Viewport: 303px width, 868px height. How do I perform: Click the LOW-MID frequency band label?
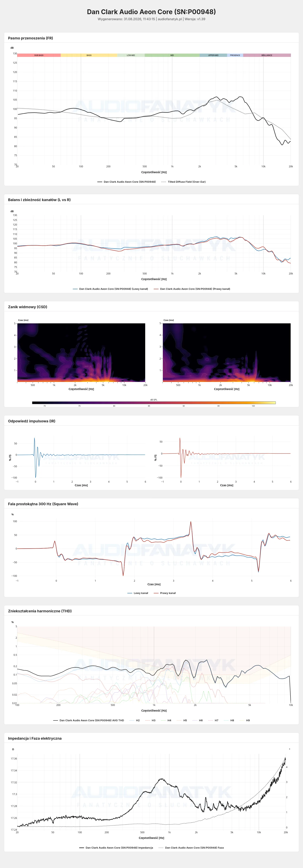(x=131, y=55)
